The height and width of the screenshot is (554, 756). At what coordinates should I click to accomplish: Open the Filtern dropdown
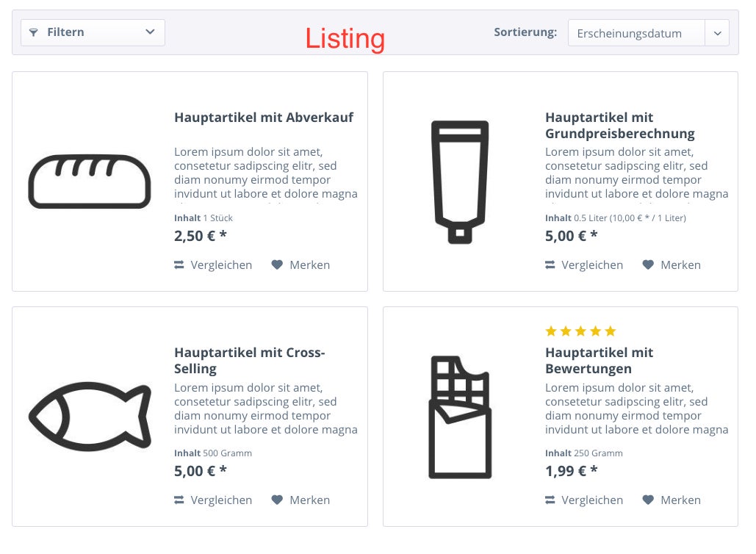tap(93, 32)
